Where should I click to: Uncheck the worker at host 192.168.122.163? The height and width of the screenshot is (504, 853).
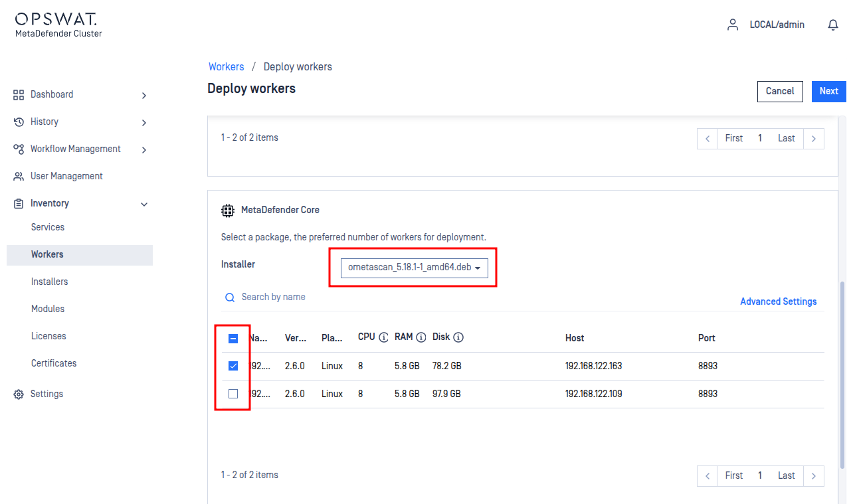point(233,366)
